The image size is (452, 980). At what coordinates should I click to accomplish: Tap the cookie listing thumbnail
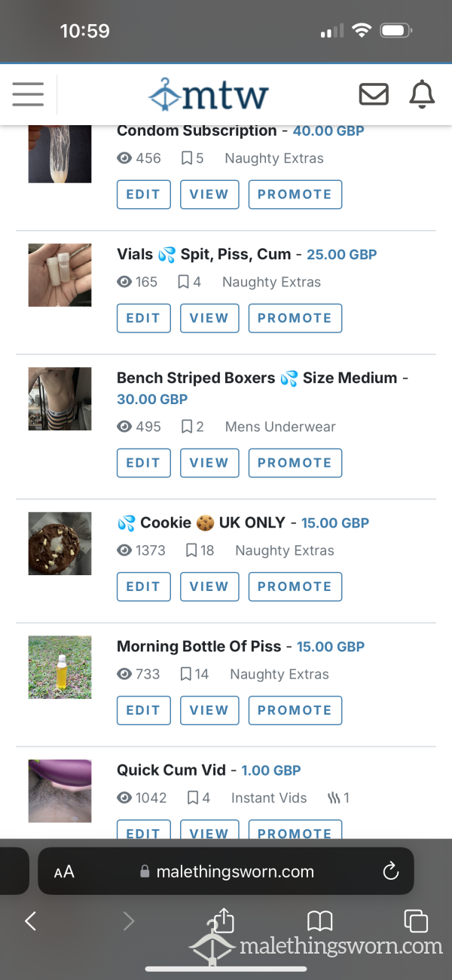pyautogui.click(x=60, y=544)
